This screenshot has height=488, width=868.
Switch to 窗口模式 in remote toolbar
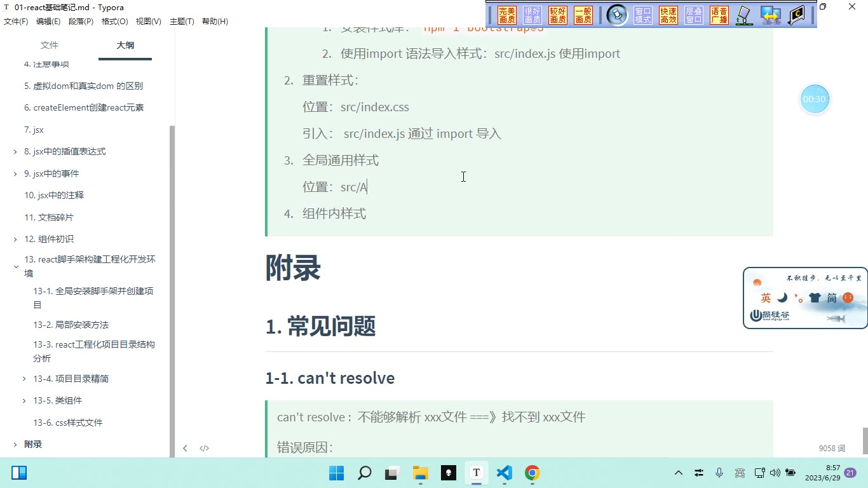point(643,15)
